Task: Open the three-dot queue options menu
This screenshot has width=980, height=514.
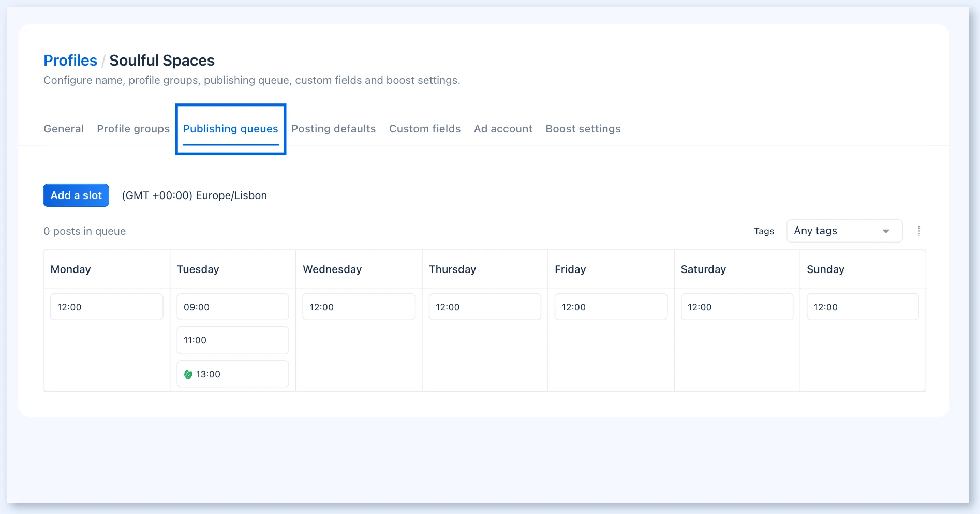Action: 919,231
